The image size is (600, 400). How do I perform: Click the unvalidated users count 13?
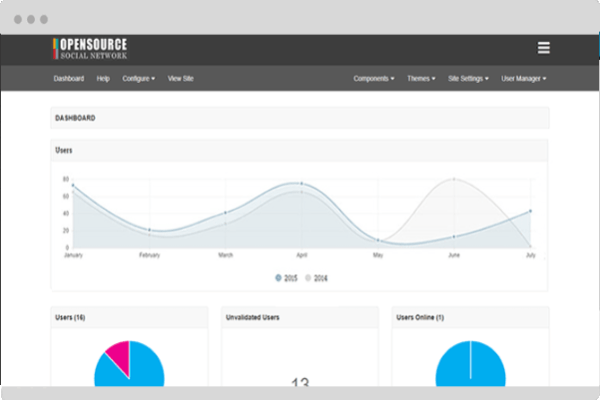tap(300, 382)
